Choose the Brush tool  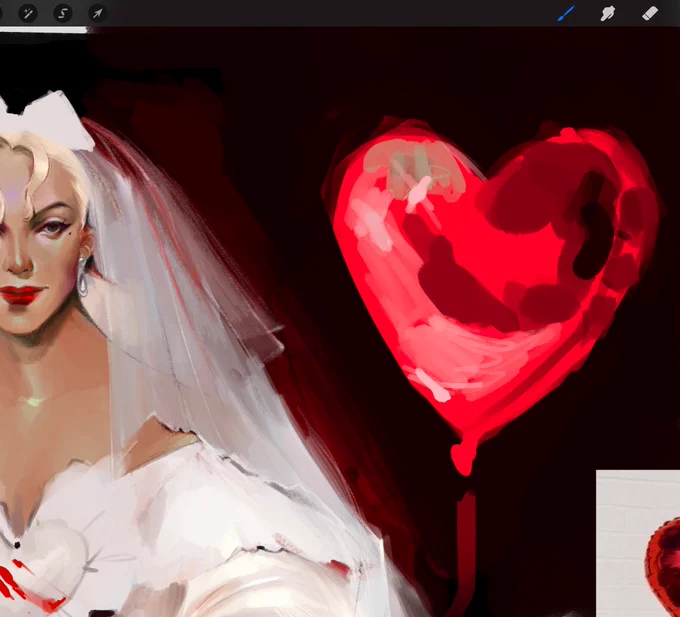click(566, 13)
